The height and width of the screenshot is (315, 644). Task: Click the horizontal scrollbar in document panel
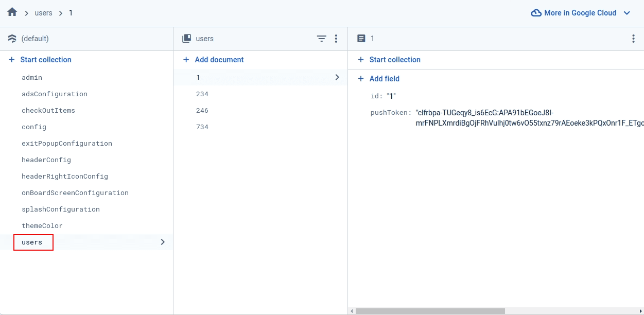coord(430,311)
